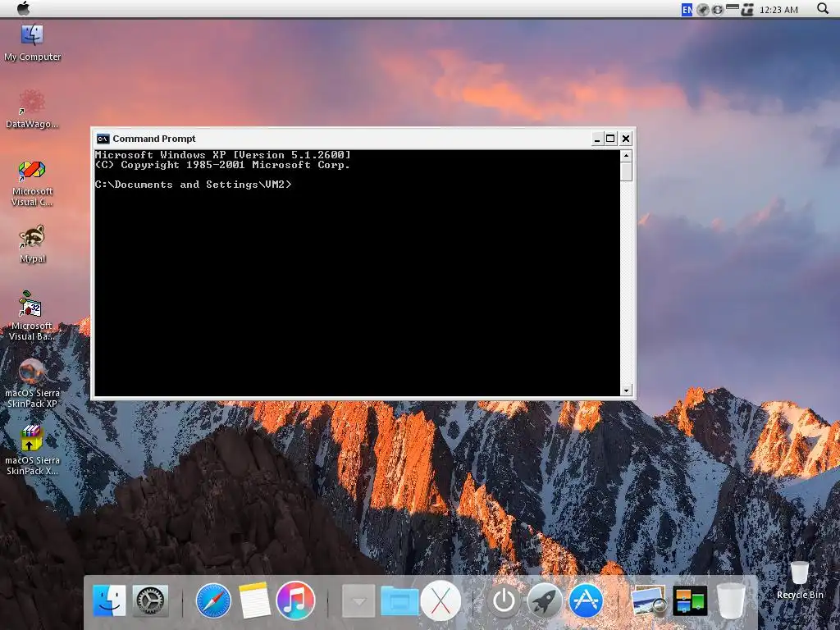Open System Preferences gear in dock

(x=150, y=600)
